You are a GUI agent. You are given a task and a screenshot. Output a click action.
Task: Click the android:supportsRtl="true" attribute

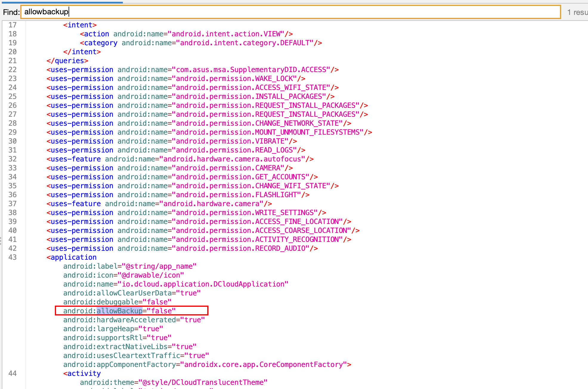coord(117,338)
